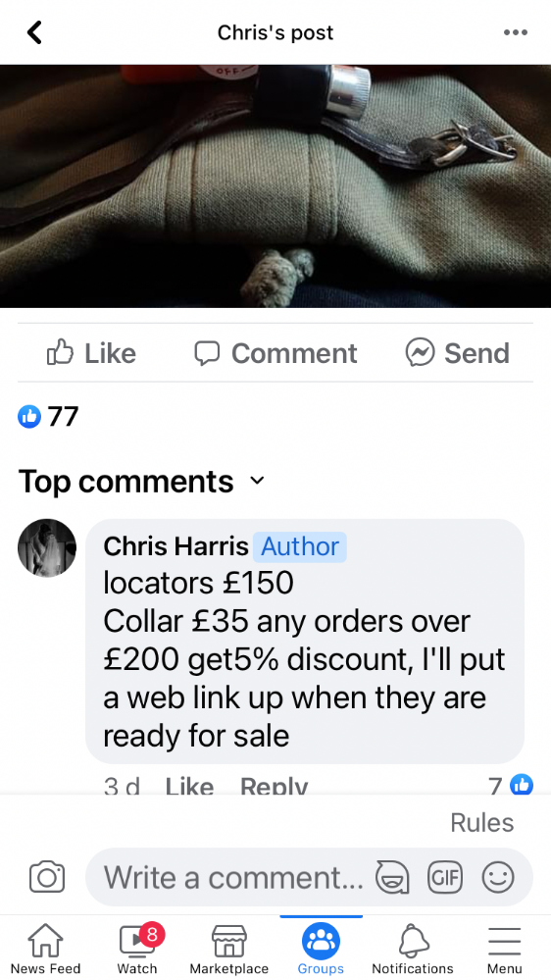This screenshot has height=980, width=551.
Task: Send the post via Messenger
Action: coord(457,353)
